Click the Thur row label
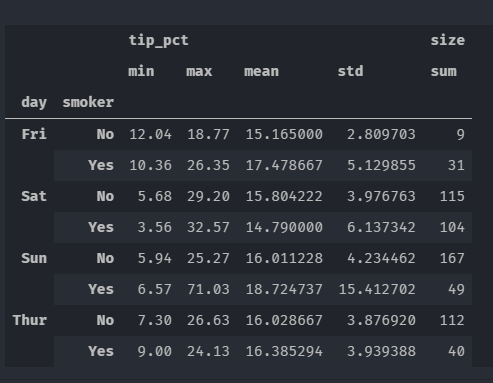 coord(30,320)
